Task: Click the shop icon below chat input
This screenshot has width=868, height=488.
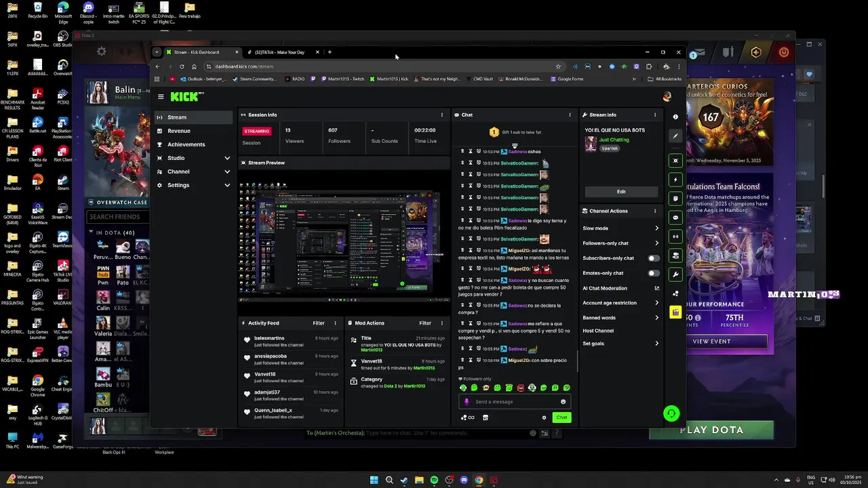Action: pos(486,418)
